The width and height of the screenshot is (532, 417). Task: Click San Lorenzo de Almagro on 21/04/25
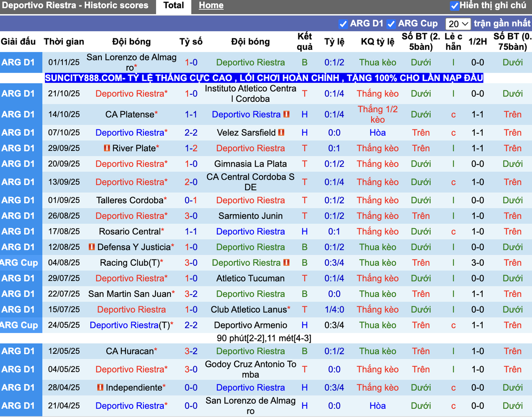(x=251, y=406)
